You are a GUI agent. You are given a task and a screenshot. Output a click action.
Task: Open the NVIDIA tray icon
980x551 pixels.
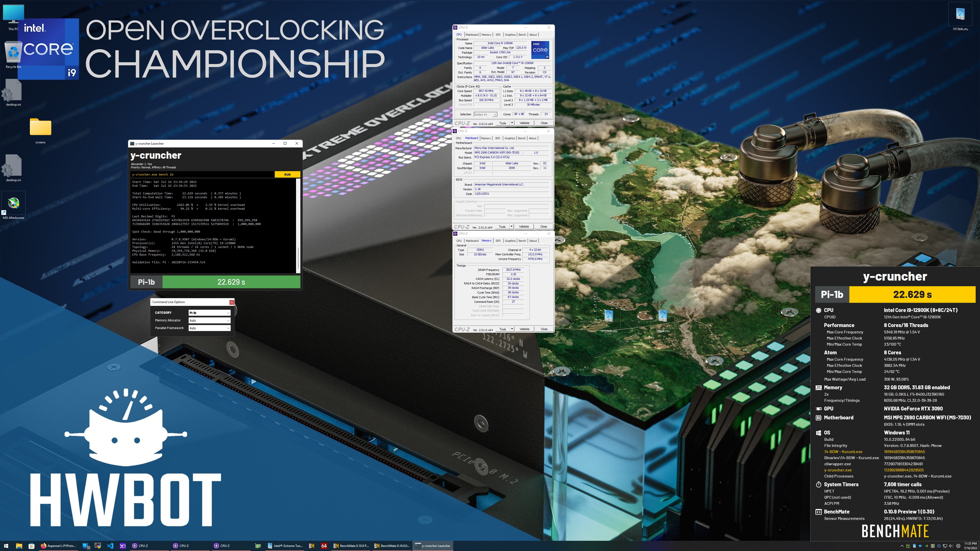pyautogui.click(x=927, y=546)
